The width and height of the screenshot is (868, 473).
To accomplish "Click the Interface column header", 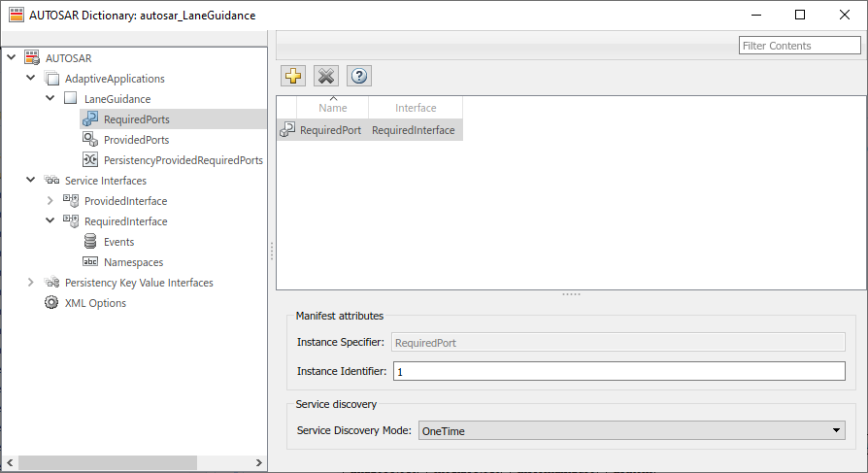I will (416, 108).
